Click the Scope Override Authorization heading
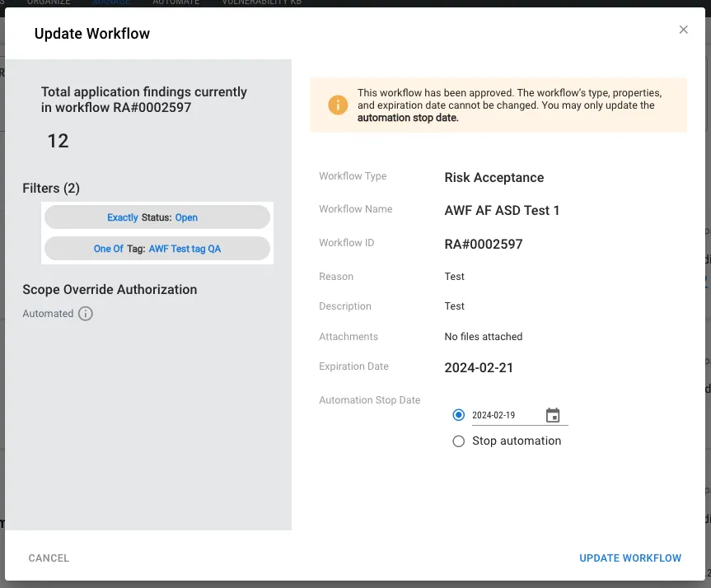711x588 pixels. (110, 289)
